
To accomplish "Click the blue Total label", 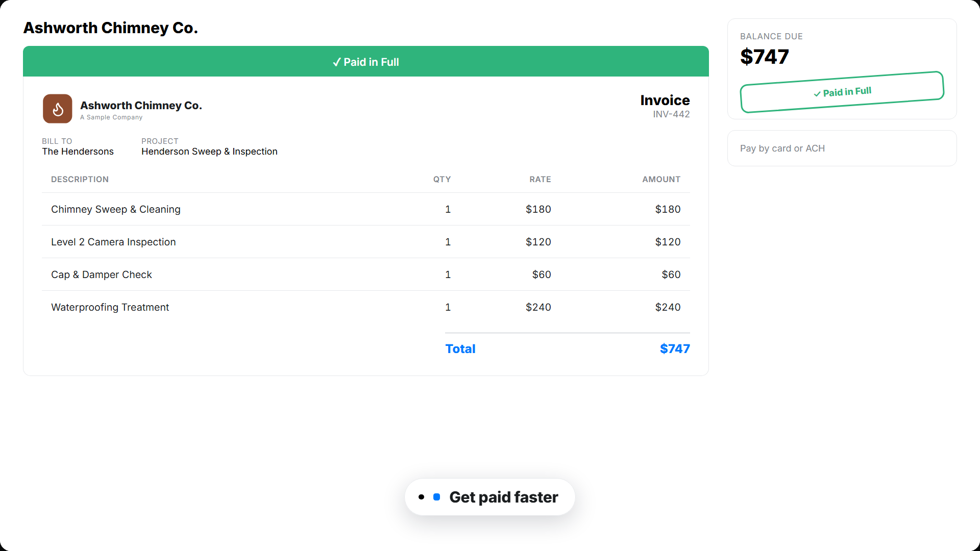I will (x=460, y=349).
